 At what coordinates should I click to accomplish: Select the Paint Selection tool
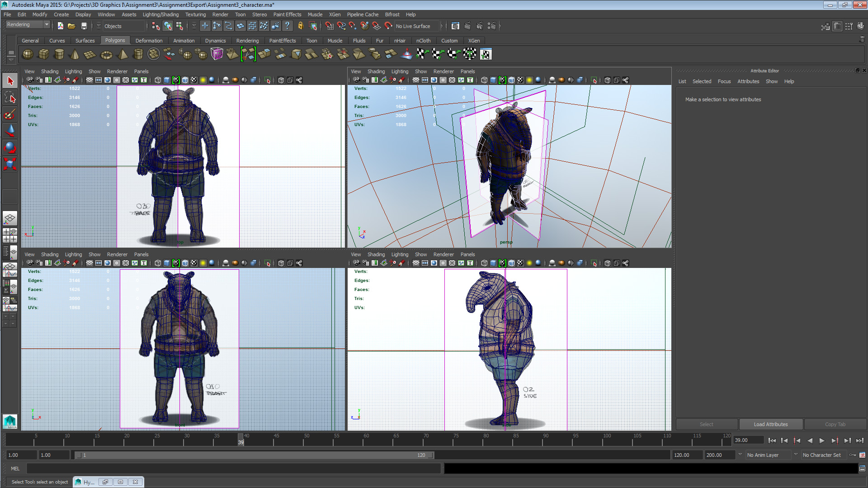coord(10,114)
